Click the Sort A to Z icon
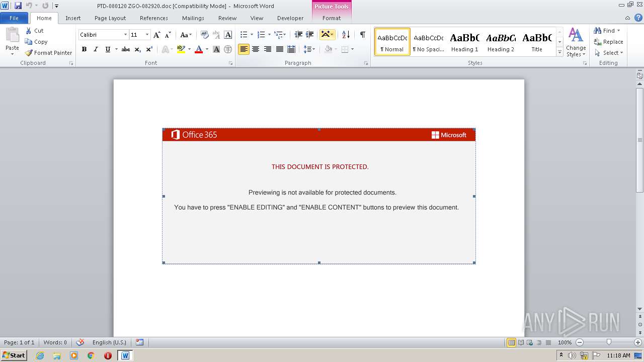The image size is (644, 362). (346, 35)
